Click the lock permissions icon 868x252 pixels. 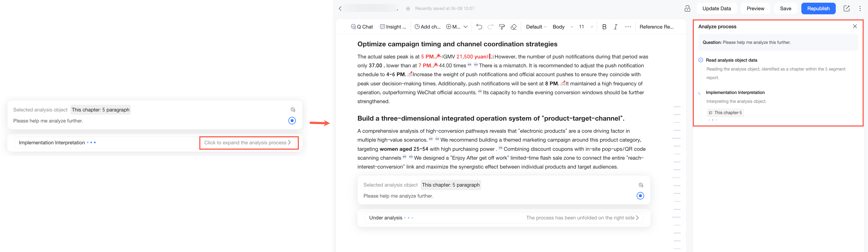687,8
